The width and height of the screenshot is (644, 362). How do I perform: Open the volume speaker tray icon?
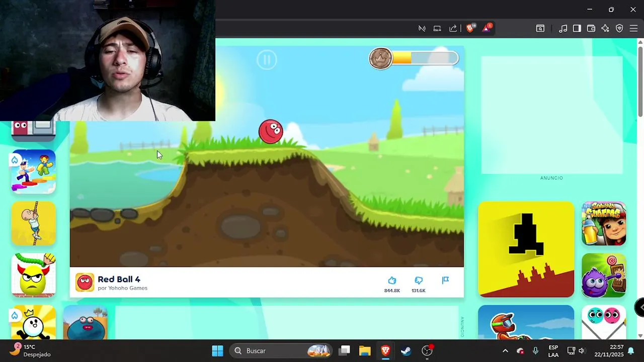pos(582,351)
